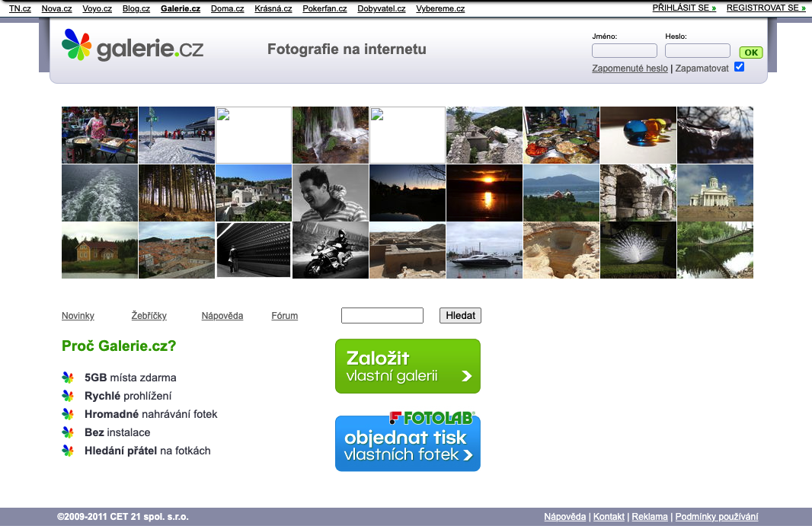Open the motorcycle rider black-and-white photo
The width and height of the screenshot is (812, 529).
pos(331,250)
